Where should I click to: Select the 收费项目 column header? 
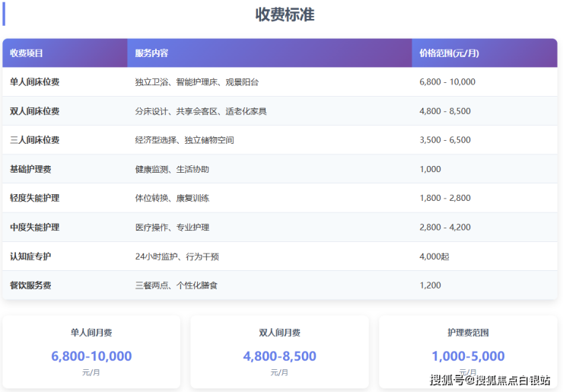click(27, 53)
